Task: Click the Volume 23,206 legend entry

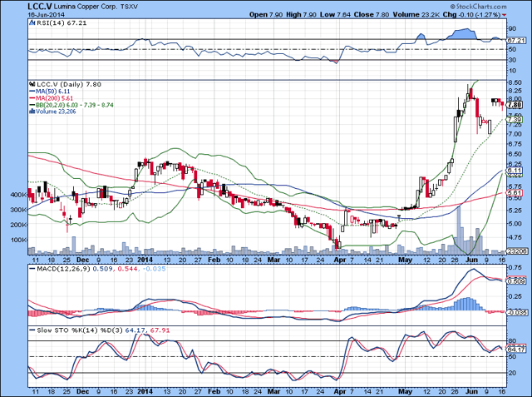Action: tap(56, 112)
